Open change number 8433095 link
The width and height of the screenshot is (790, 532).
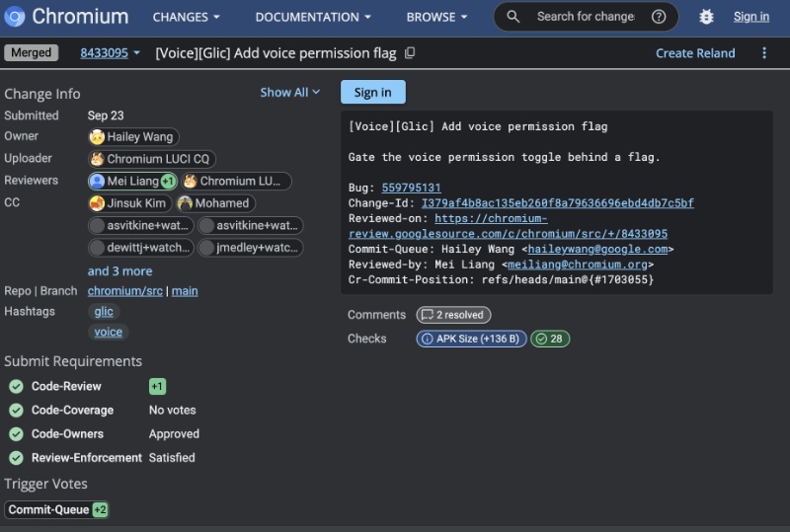pyautogui.click(x=104, y=53)
